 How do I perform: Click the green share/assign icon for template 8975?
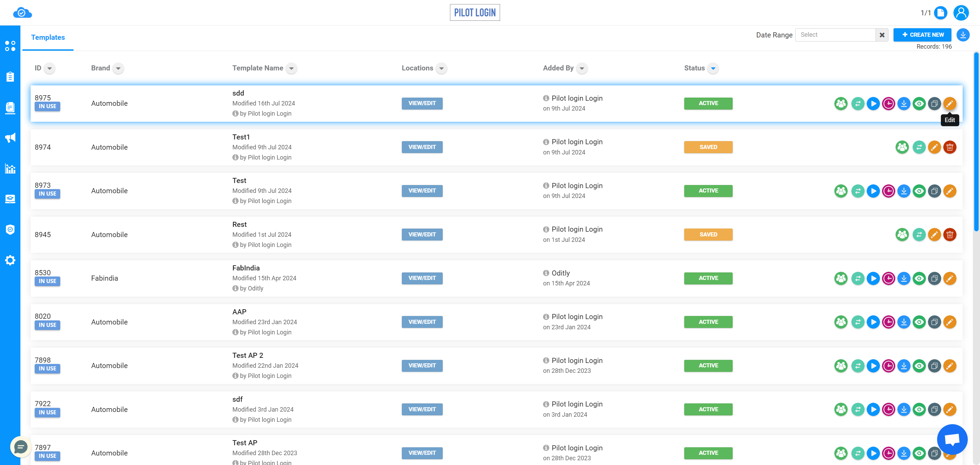841,103
